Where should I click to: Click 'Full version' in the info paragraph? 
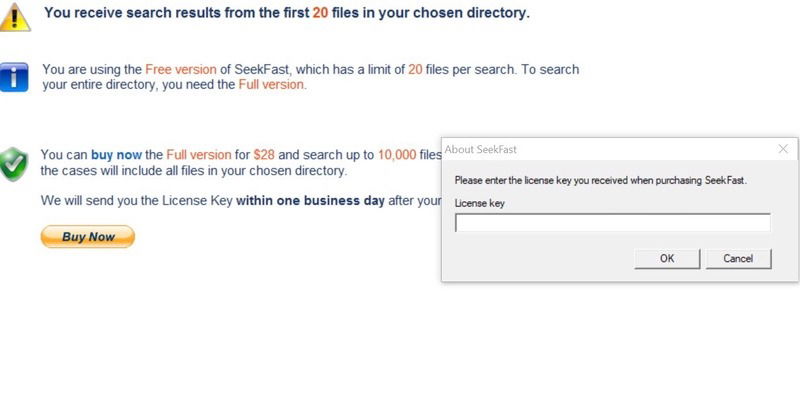271,85
